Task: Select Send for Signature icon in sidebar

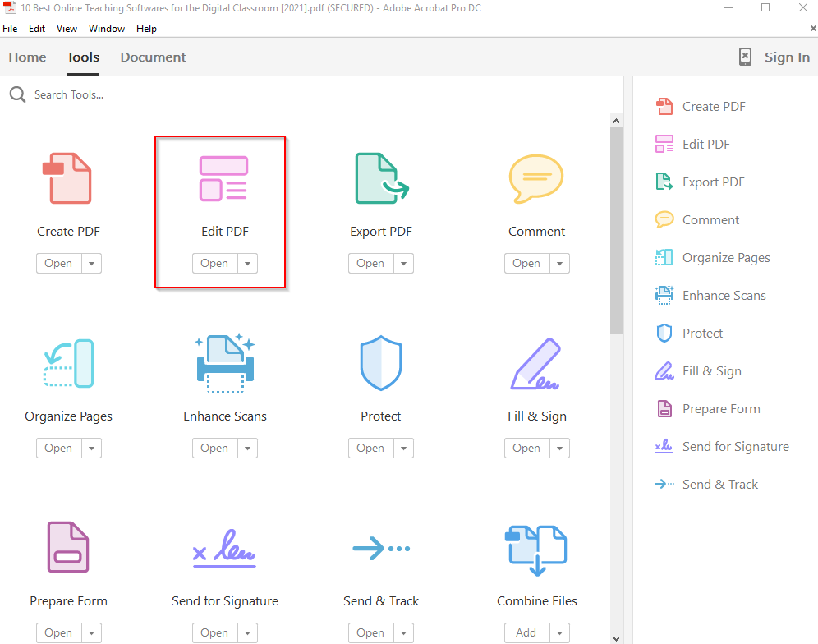Action: 664,446
